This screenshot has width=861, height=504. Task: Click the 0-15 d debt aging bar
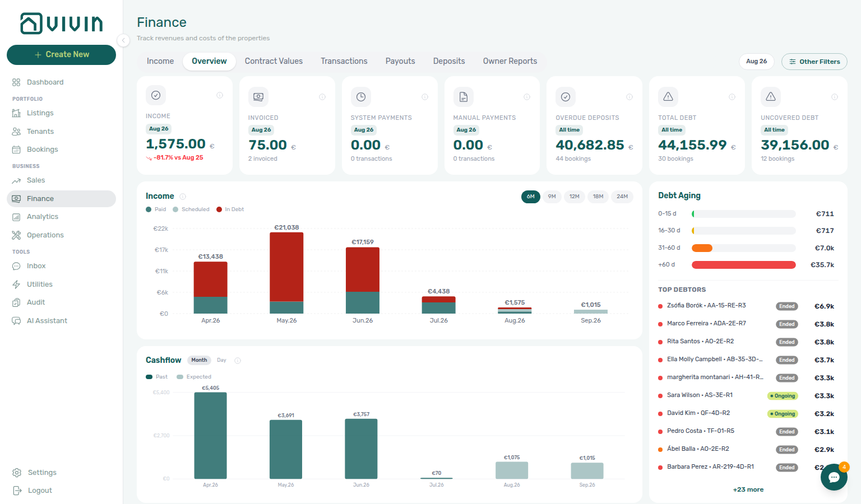pos(744,214)
